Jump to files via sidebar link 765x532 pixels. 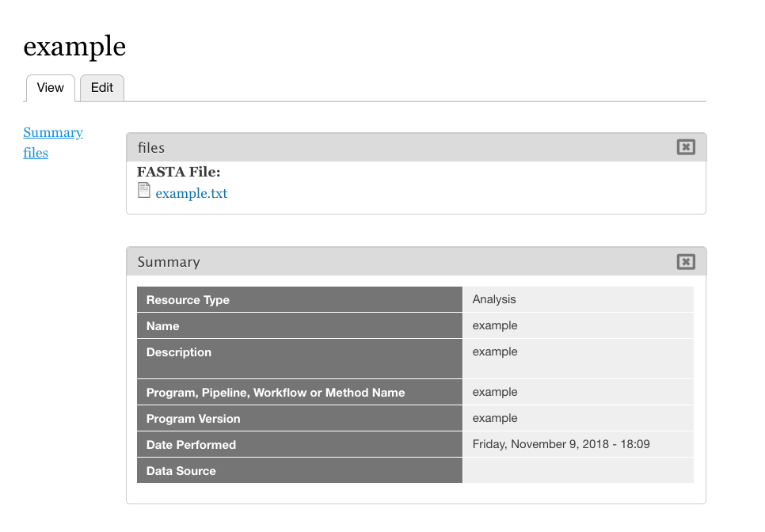tap(36, 154)
